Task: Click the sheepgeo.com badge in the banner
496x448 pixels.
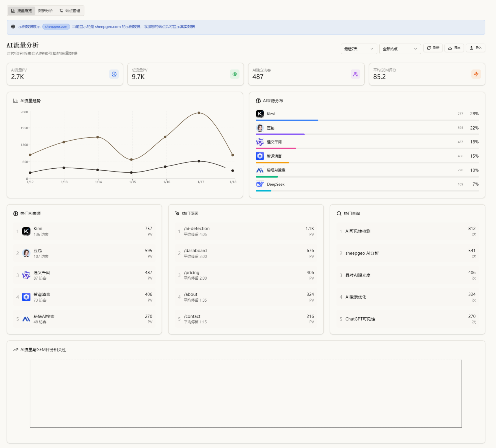Action: 56,27
